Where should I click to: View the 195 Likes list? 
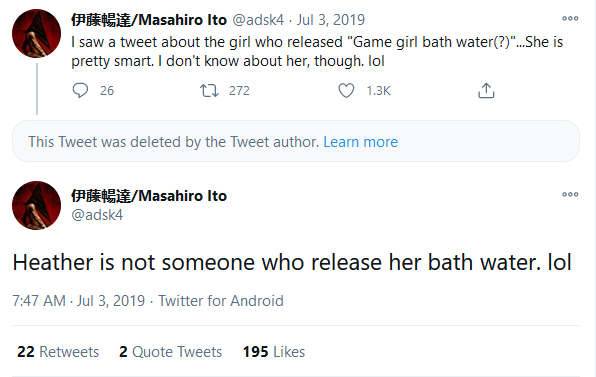tap(274, 352)
